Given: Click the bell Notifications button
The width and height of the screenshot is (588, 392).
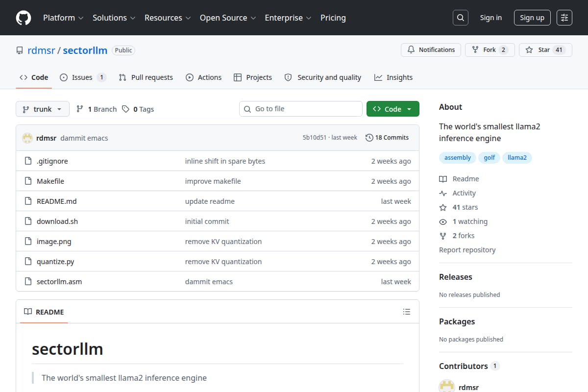Looking at the screenshot, I should [x=431, y=50].
